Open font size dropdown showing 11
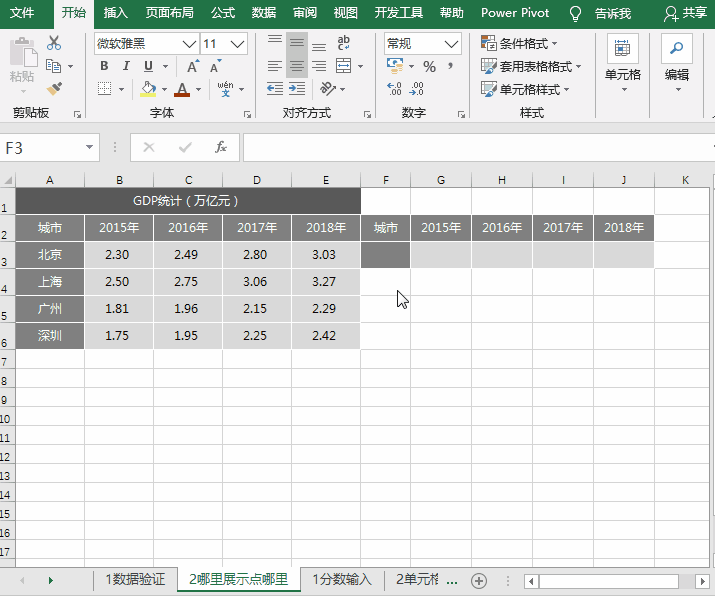The height and width of the screenshot is (596, 715). point(237,44)
